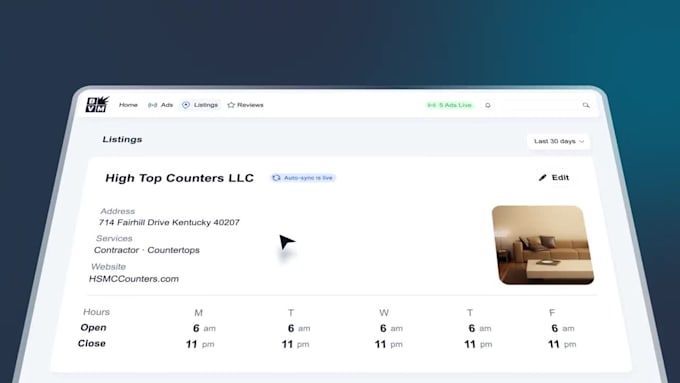Click Wednesday's 11 pm closing time
This screenshot has width=680, height=383.
[x=389, y=344]
